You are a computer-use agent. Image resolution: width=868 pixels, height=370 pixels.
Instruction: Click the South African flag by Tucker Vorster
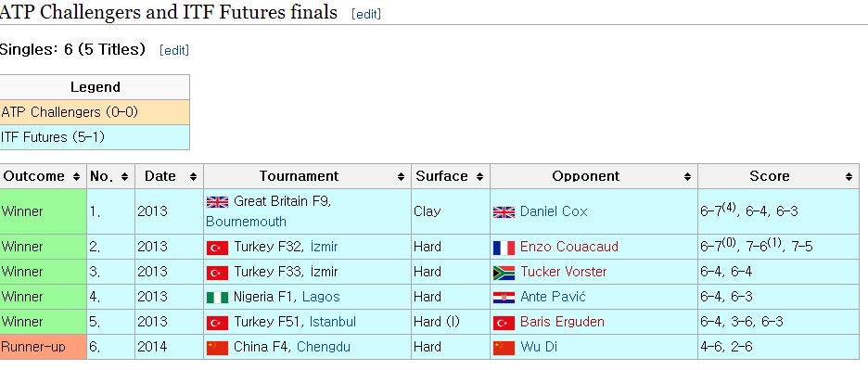(504, 273)
